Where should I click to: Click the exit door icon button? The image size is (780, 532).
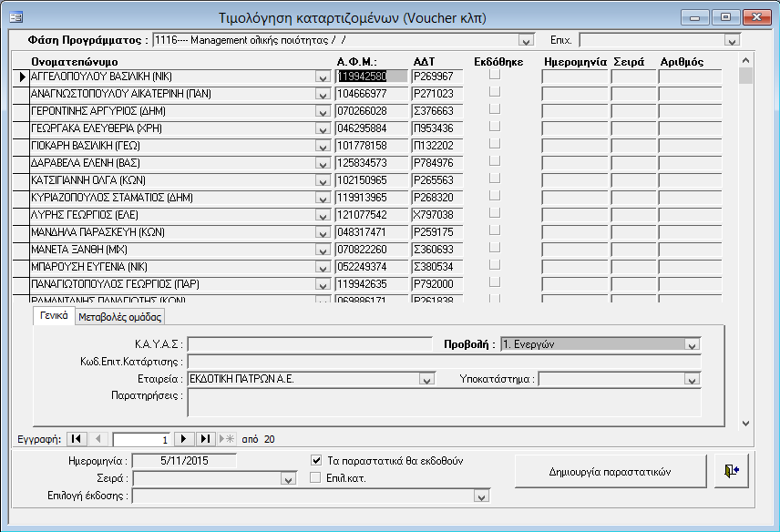pos(731,471)
